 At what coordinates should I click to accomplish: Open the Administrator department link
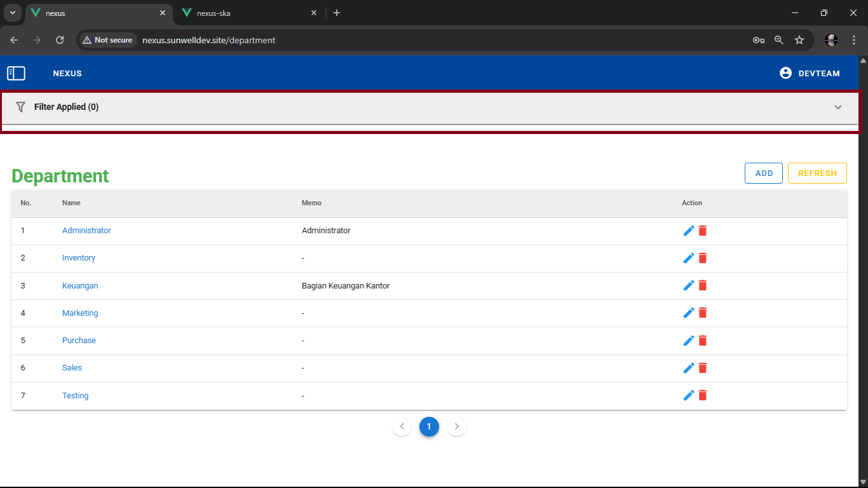coord(86,231)
